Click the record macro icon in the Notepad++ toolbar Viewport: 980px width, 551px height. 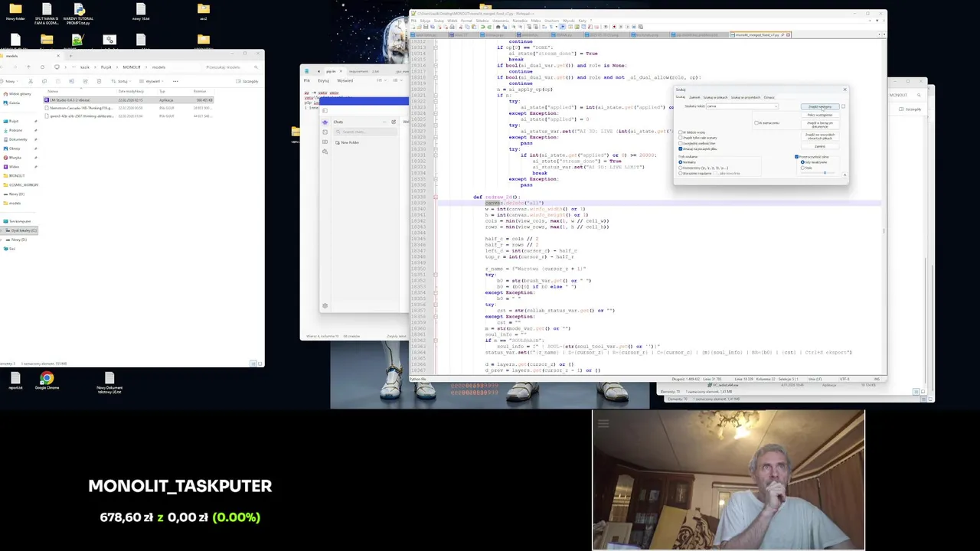point(614,27)
